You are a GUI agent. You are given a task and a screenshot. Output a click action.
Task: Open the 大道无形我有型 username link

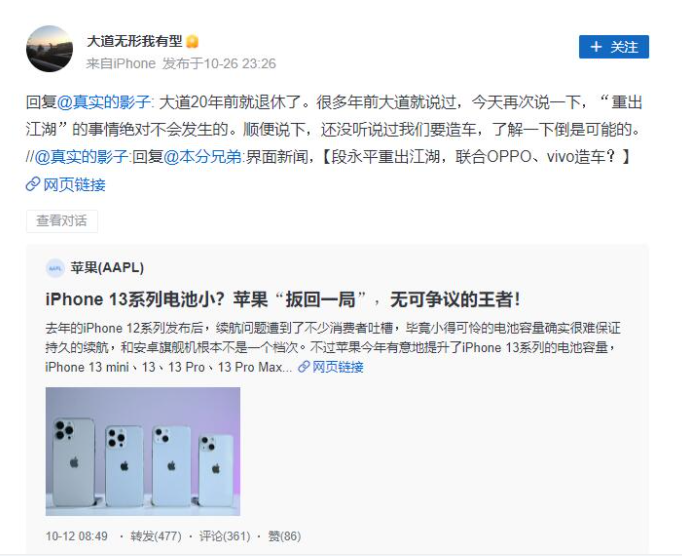pos(134,41)
